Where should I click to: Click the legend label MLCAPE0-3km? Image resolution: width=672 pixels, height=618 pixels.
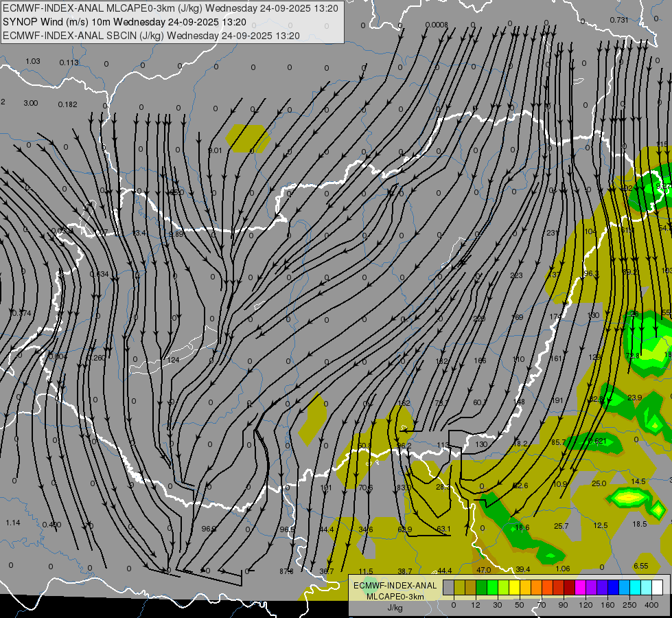coord(395,597)
